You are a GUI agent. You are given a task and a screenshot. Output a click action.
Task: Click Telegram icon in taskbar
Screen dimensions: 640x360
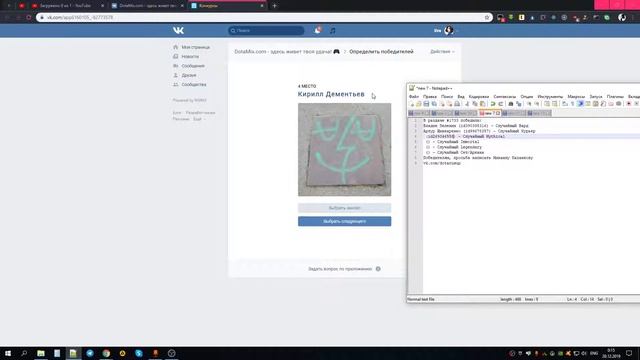90,353
